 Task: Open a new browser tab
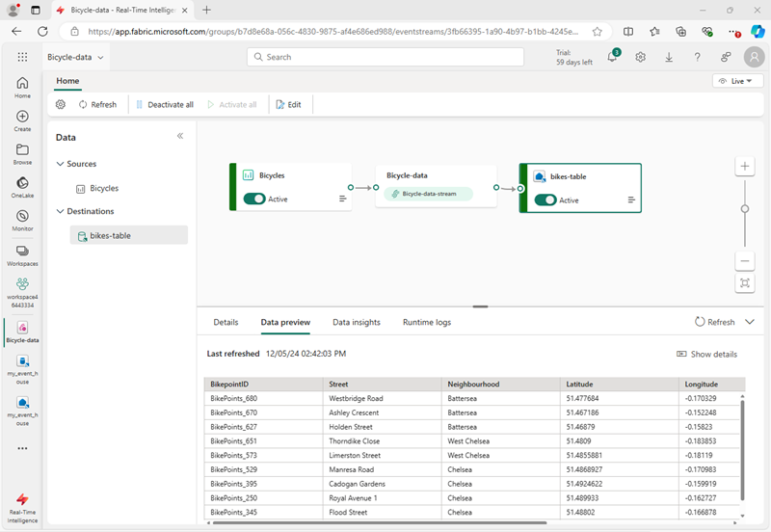[x=206, y=10]
